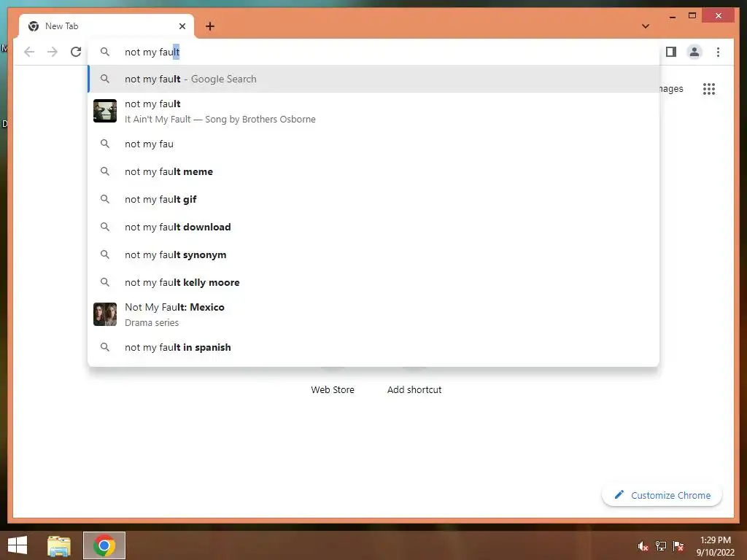Select 'Not My Fault: Mexico' drama series
The width and height of the screenshot is (747, 560).
click(373, 314)
